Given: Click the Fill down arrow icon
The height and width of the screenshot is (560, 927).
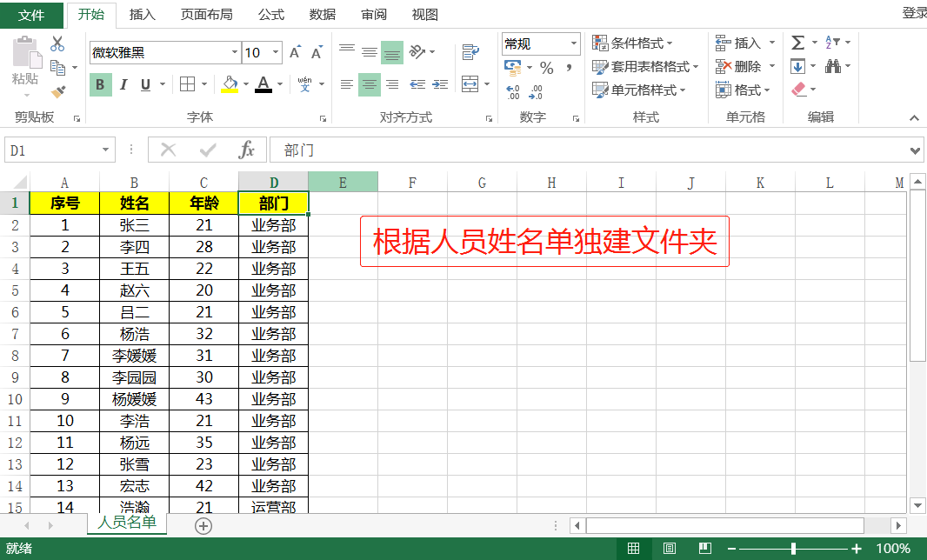Looking at the screenshot, I should [797, 66].
